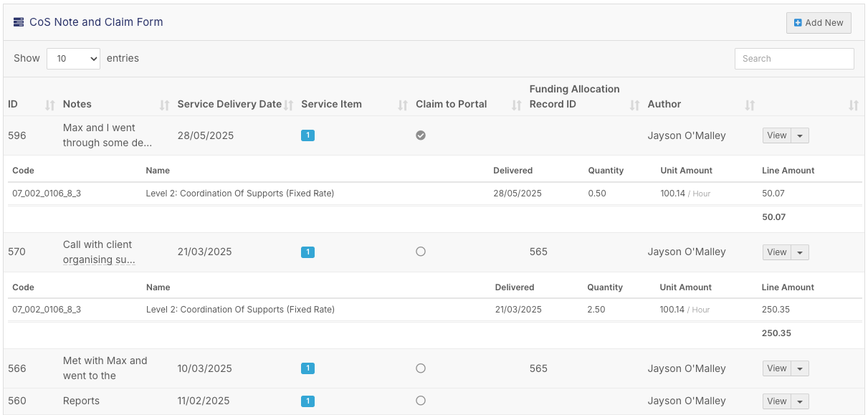Click the 'Reports' note text
Image resolution: width=868 pixels, height=415 pixels.
(x=81, y=401)
